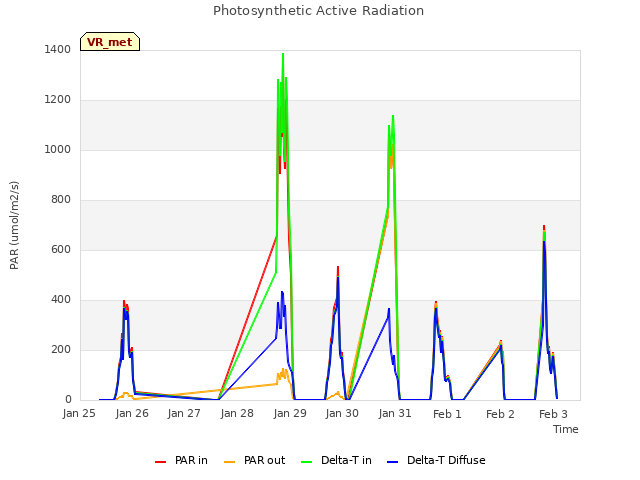Click the 1400 y-axis tick label
Image resolution: width=640 pixels, height=480 pixels.
58,49
